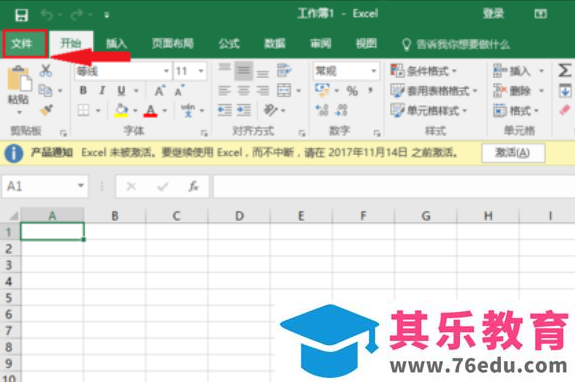
Task: Click the 登录 sign-in link
Action: (493, 14)
